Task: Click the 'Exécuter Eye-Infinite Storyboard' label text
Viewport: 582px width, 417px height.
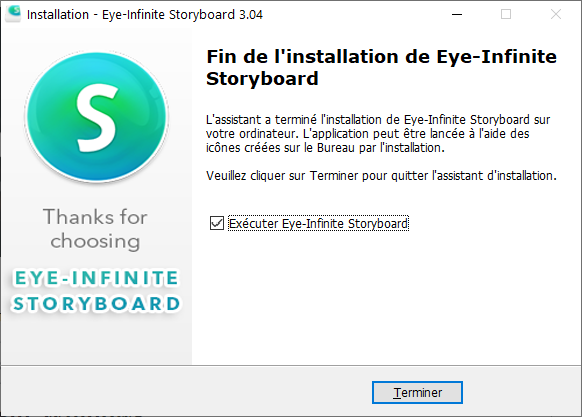Action: [x=318, y=224]
